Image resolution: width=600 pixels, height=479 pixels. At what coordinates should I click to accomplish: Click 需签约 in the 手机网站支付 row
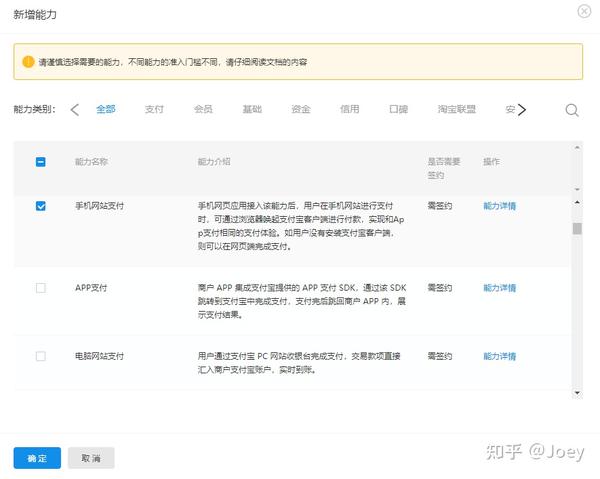[440, 206]
